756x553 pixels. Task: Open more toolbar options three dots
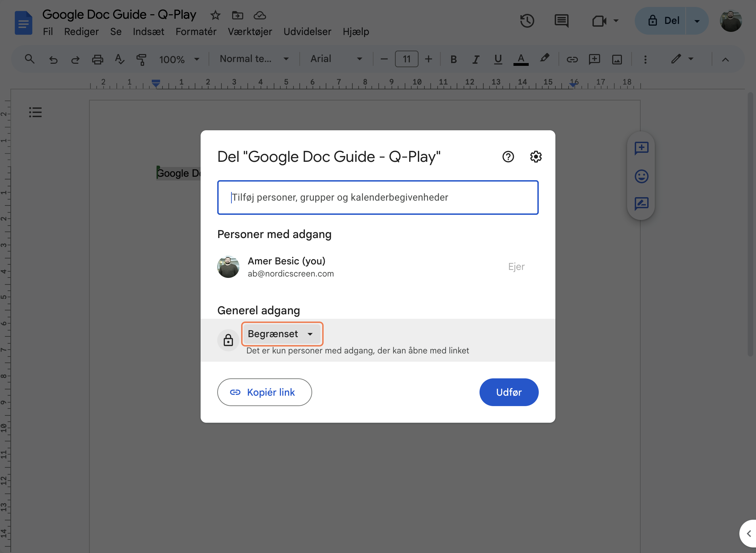tap(645, 60)
